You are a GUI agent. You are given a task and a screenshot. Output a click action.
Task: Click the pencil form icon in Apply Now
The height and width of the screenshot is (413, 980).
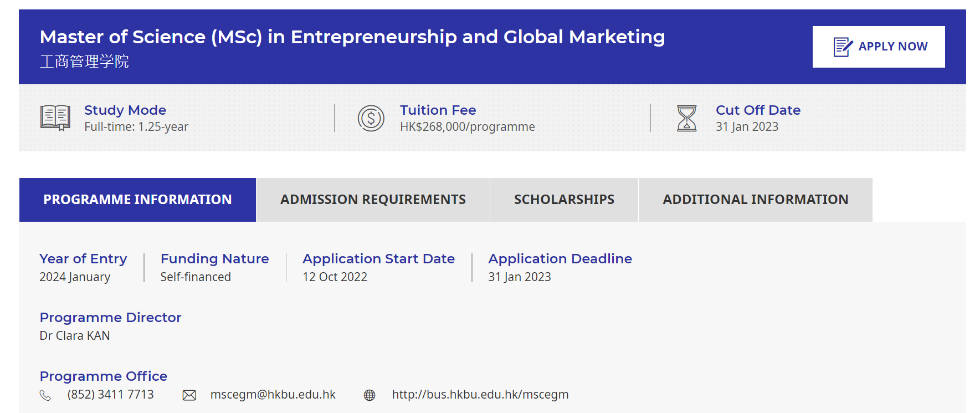pos(843,47)
